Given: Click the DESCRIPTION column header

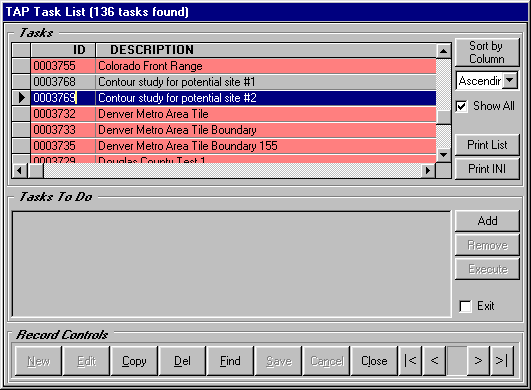Looking at the screenshot, I should (266, 50).
